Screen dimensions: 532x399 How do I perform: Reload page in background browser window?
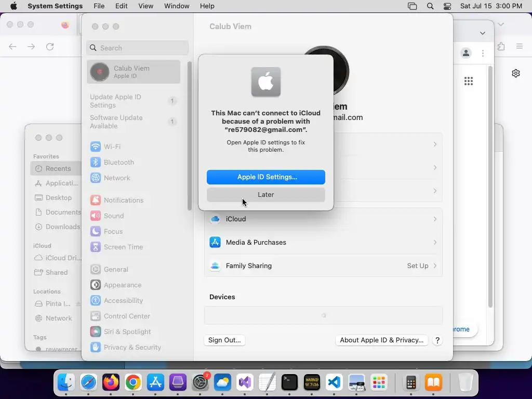point(50,46)
